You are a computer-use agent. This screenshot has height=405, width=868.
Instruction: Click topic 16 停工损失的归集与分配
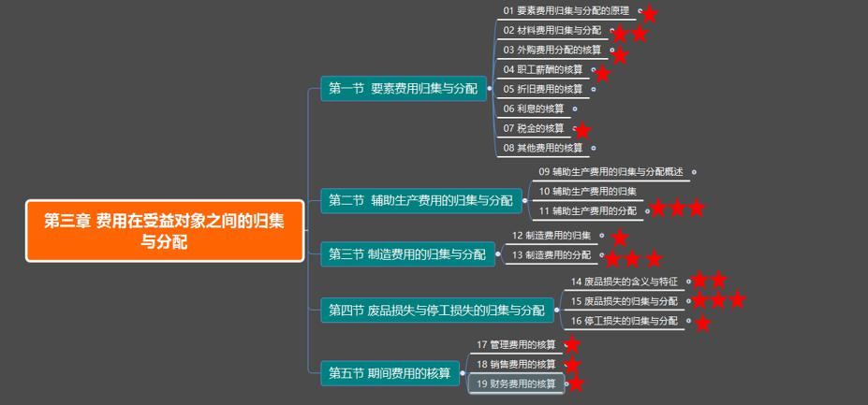pyautogui.click(x=624, y=321)
